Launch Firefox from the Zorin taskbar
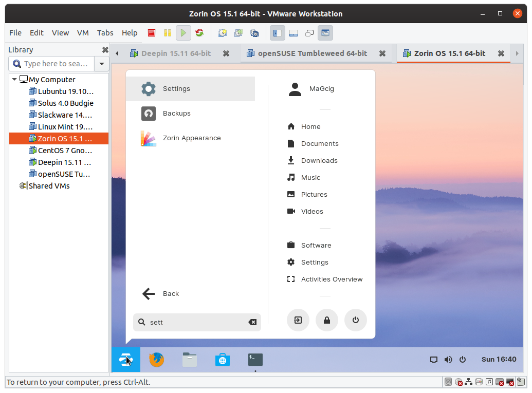Screen dimensions: 532x393 tap(156, 360)
